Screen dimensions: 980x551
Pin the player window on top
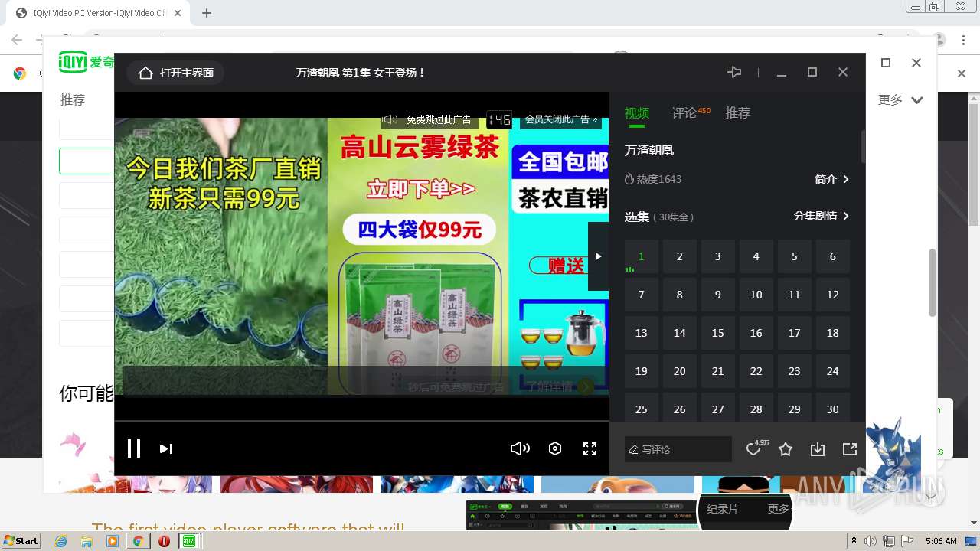tap(734, 72)
